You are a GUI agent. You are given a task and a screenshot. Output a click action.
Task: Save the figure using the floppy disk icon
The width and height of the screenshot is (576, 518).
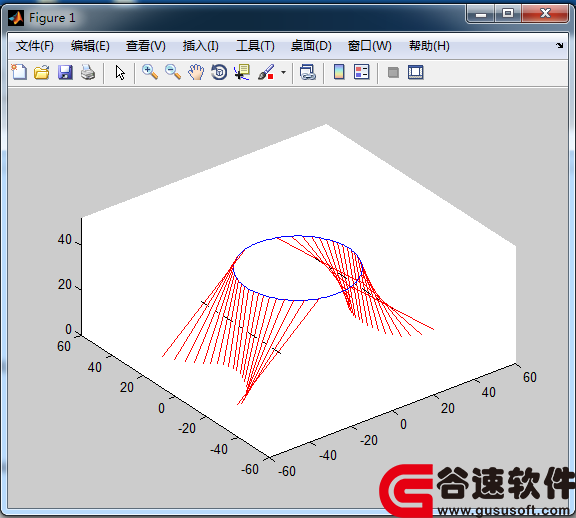click(x=65, y=72)
